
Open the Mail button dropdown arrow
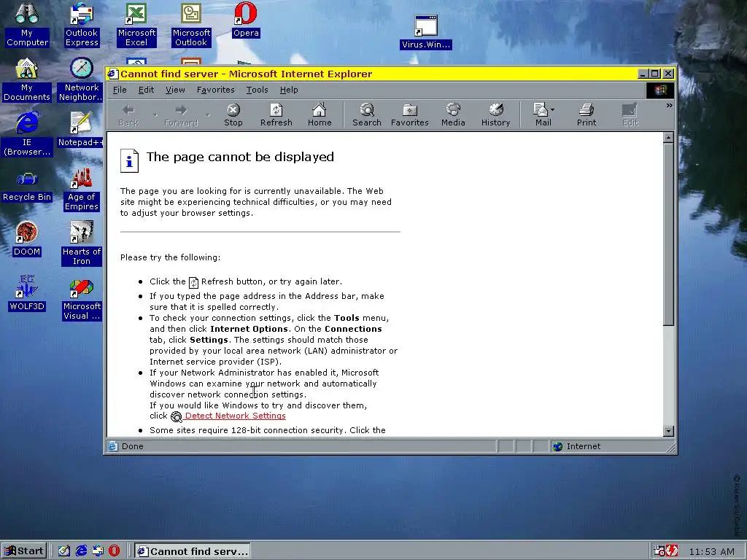coord(553,110)
